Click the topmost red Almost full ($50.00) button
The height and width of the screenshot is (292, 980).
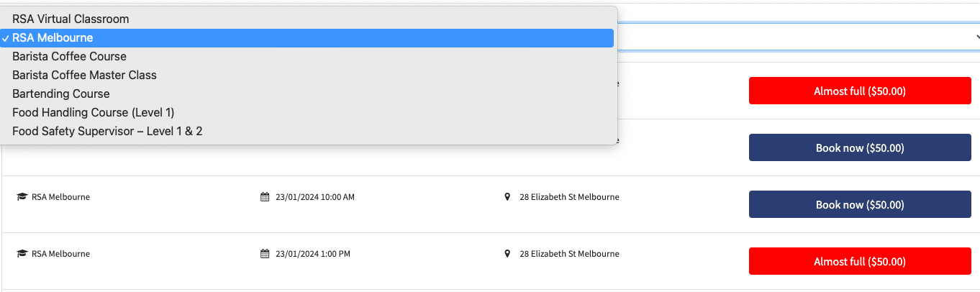click(x=860, y=91)
